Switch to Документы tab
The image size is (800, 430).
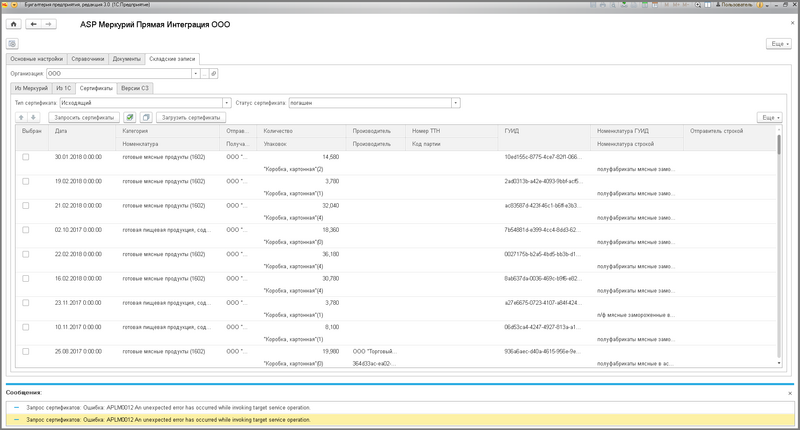tap(127, 59)
